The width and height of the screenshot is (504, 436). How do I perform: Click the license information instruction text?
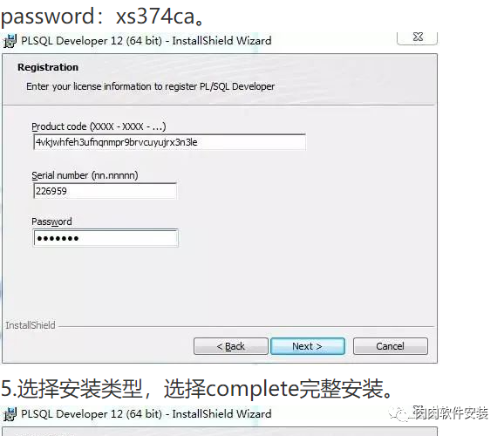point(151,86)
